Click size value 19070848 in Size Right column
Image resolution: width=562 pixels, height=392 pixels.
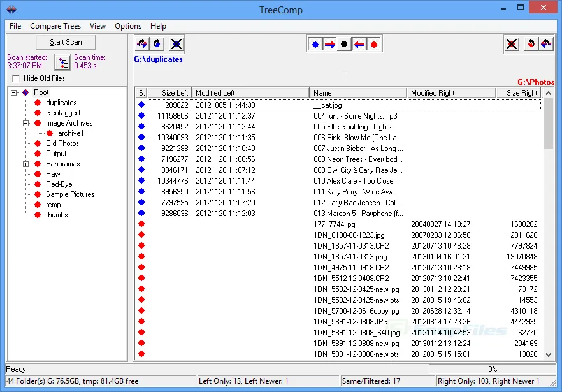point(522,257)
